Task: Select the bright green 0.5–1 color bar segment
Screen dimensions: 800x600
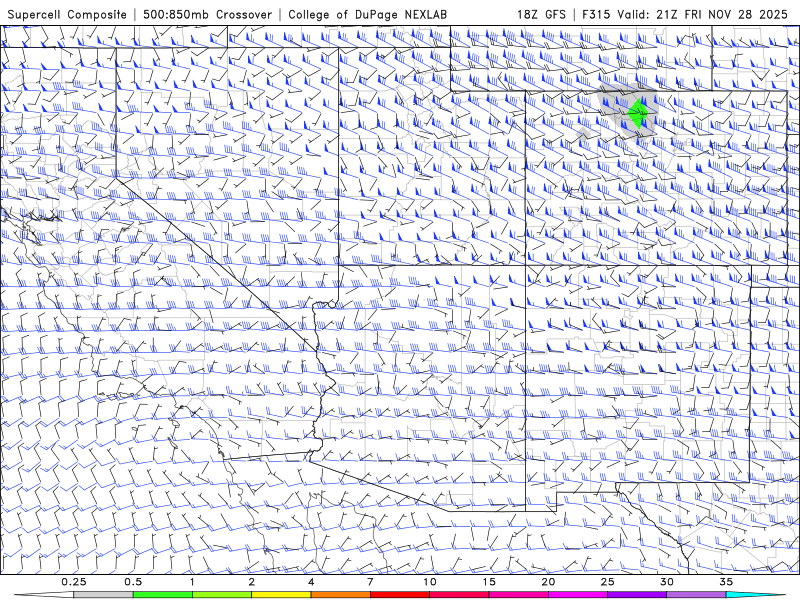Action: [x=162, y=595]
